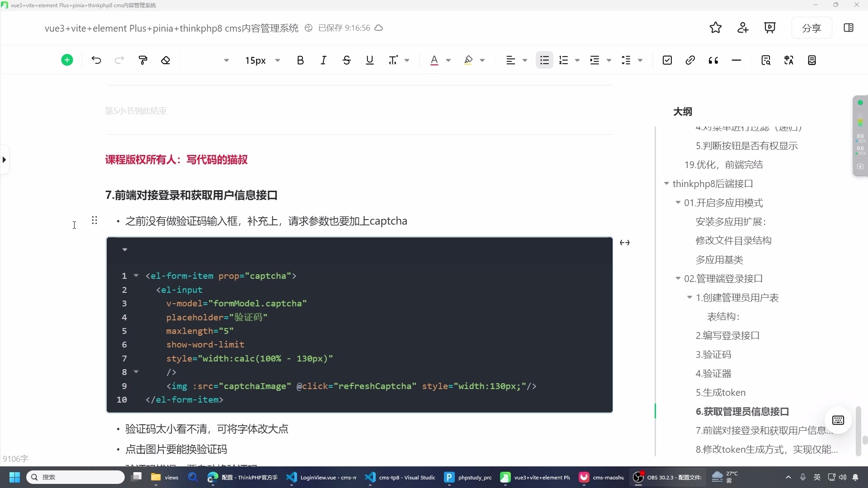Viewport: 868px width, 488px height.
Task: Insert a task list checkbox
Action: pos(667,60)
